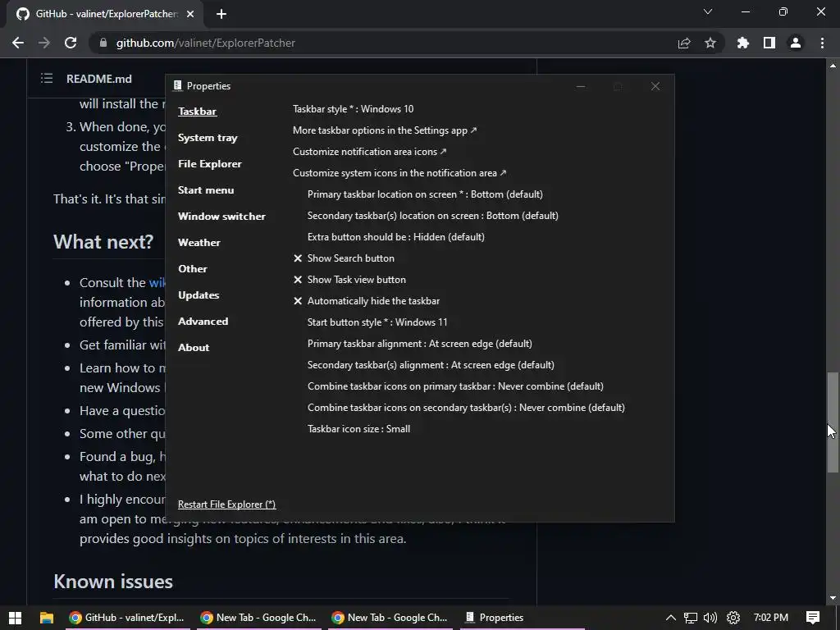Screen dimensions: 840x630
Task: Change Taskbar style Windows 10 setting
Action: click(x=353, y=109)
